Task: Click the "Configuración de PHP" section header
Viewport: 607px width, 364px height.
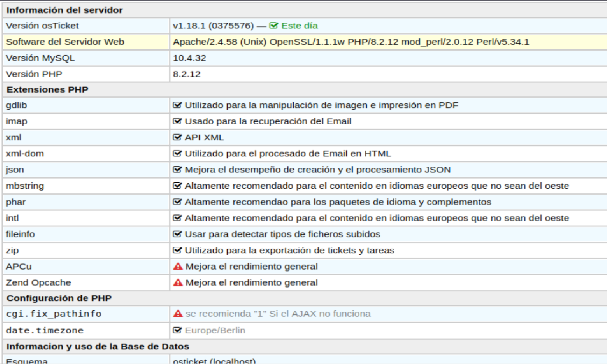Action: (x=59, y=298)
